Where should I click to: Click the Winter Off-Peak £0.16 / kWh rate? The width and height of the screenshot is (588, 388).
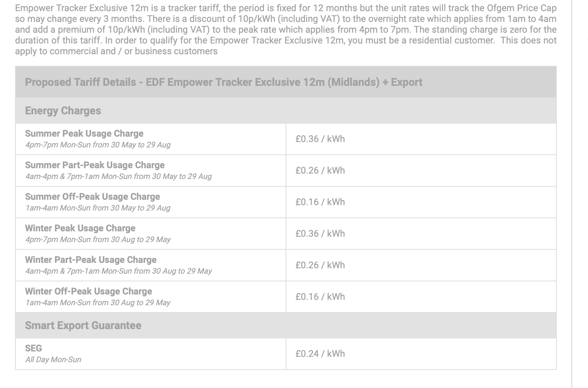pyautogui.click(x=320, y=297)
